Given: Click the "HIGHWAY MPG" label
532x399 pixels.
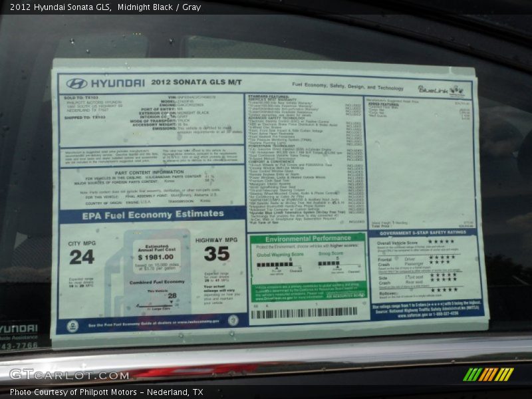Looking at the screenshot, I should pyautogui.click(x=217, y=240).
